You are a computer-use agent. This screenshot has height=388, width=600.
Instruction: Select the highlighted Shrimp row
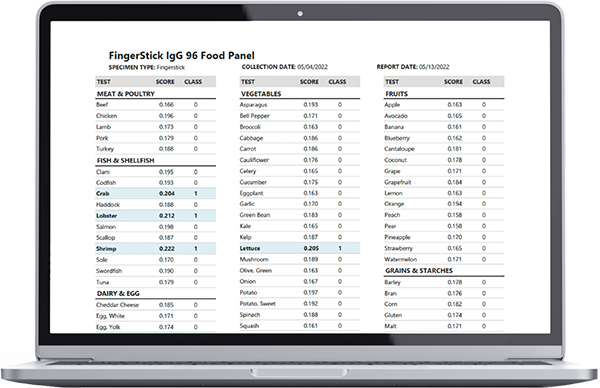[x=155, y=249]
